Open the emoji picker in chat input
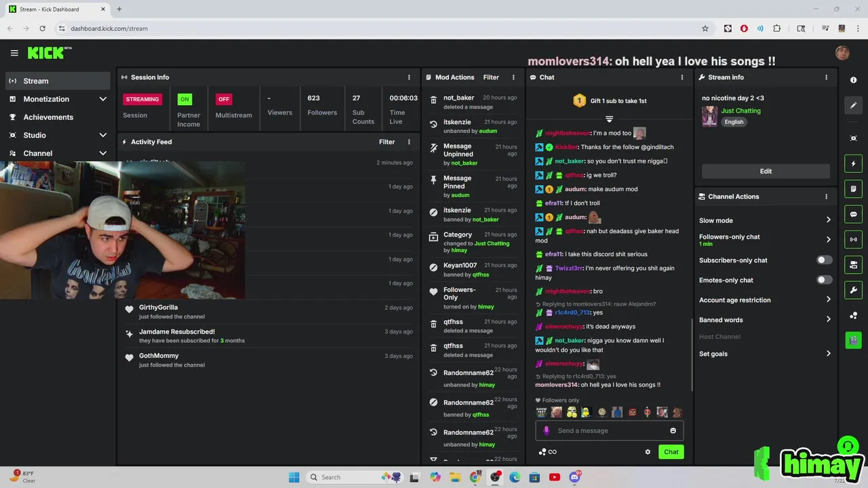868x488 pixels. point(673,430)
